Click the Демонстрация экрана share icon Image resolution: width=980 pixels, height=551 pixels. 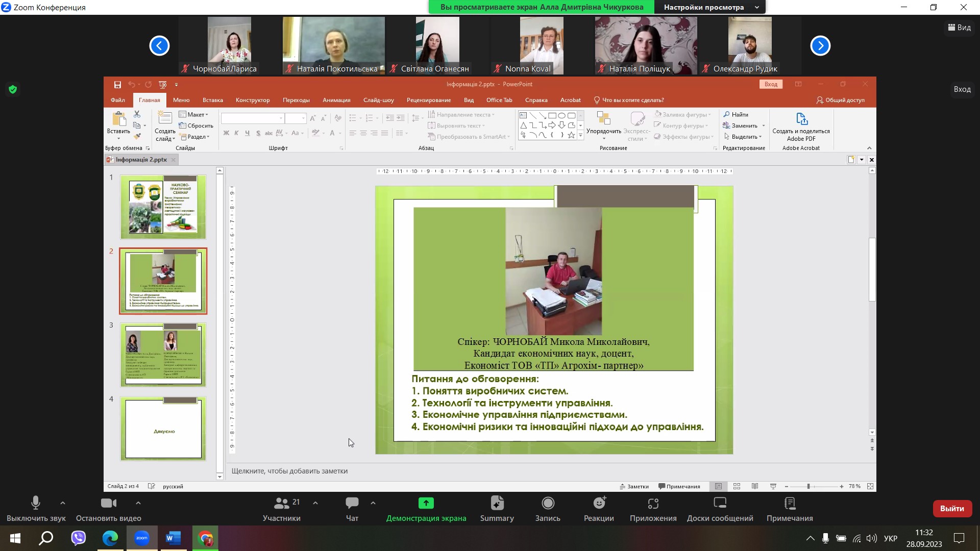[x=426, y=504]
